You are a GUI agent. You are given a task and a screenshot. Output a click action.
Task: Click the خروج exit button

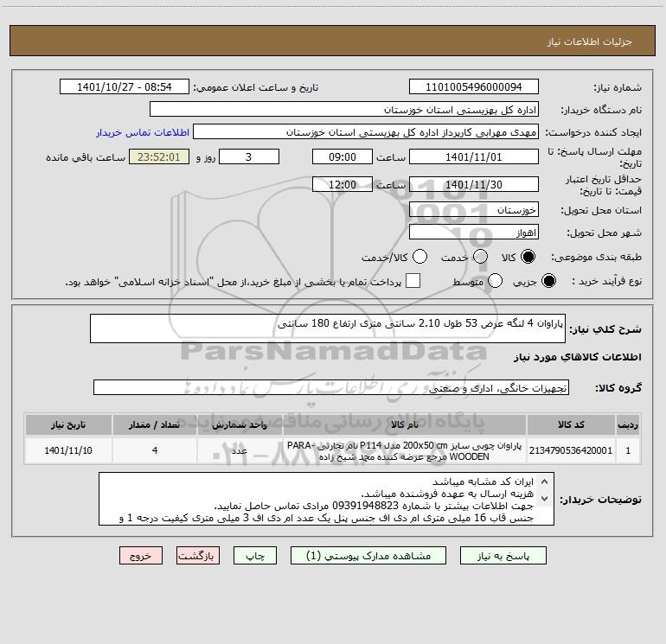pyautogui.click(x=141, y=556)
